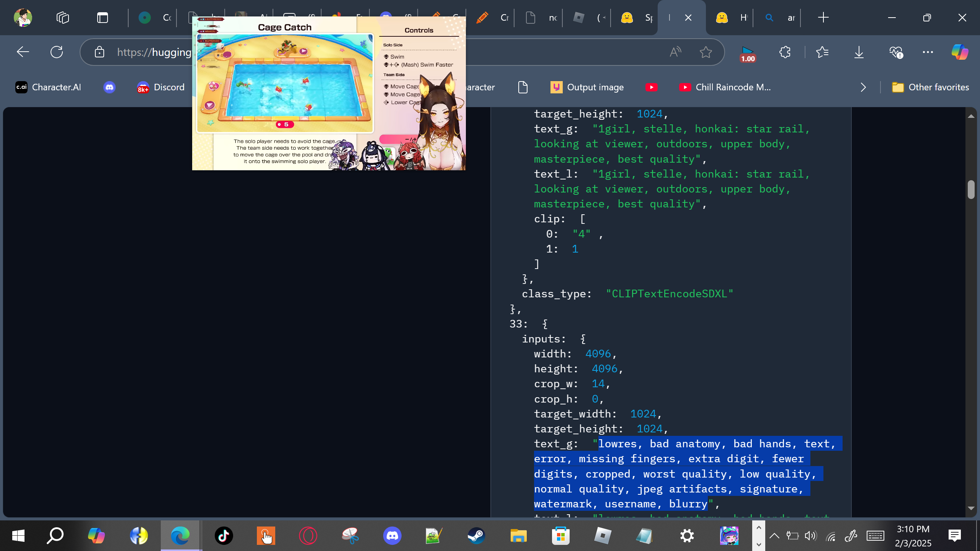Open the clock showing 3:10 PM
The height and width of the screenshot is (551, 980).
[x=913, y=536]
